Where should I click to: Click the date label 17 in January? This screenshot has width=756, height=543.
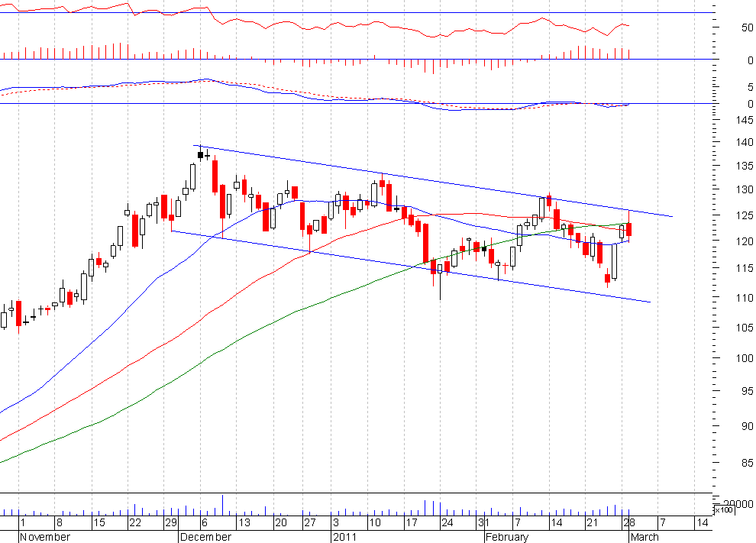[411, 522]
